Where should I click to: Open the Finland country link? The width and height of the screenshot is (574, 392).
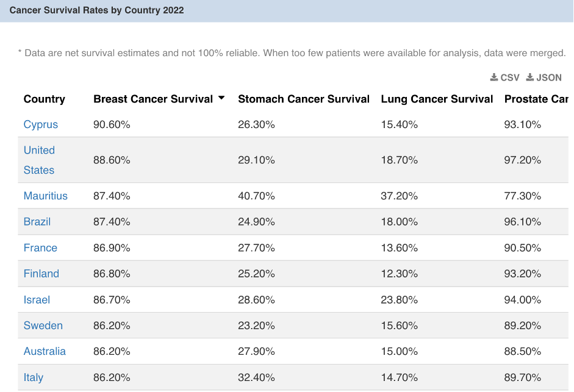[41, 274]
